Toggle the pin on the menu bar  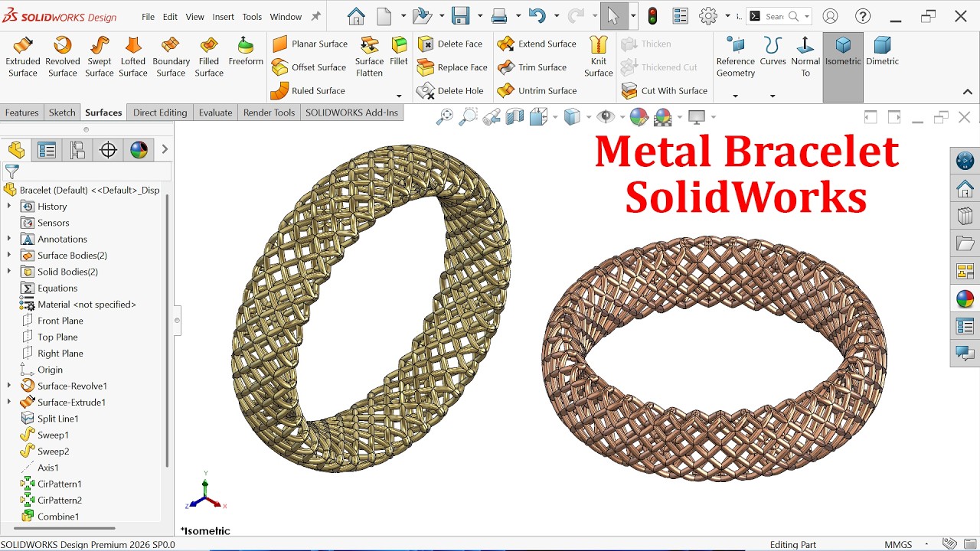pyautogui.click(x=315, y=16)
